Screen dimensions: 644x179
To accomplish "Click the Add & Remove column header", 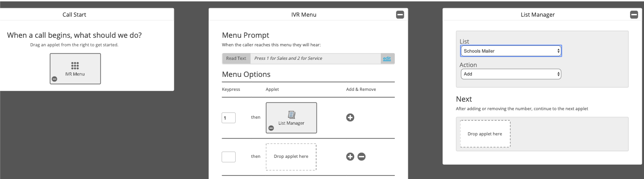I will 361,89.
